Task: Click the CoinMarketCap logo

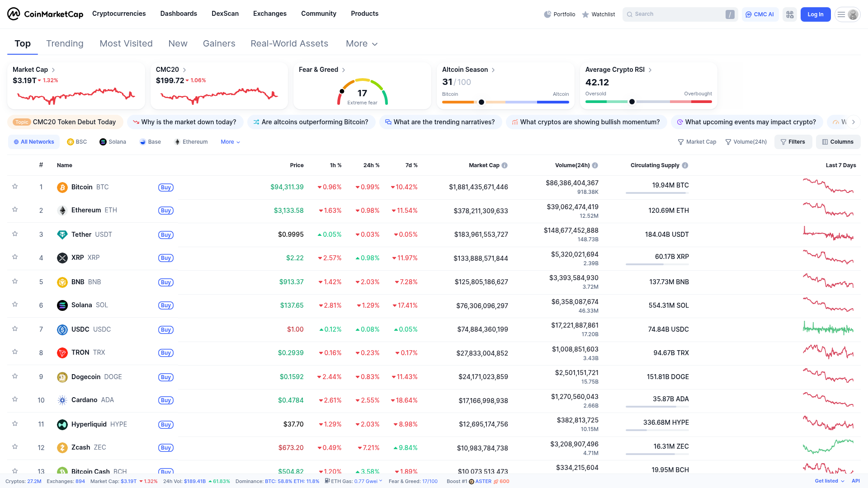Action: tap(45, 14)
